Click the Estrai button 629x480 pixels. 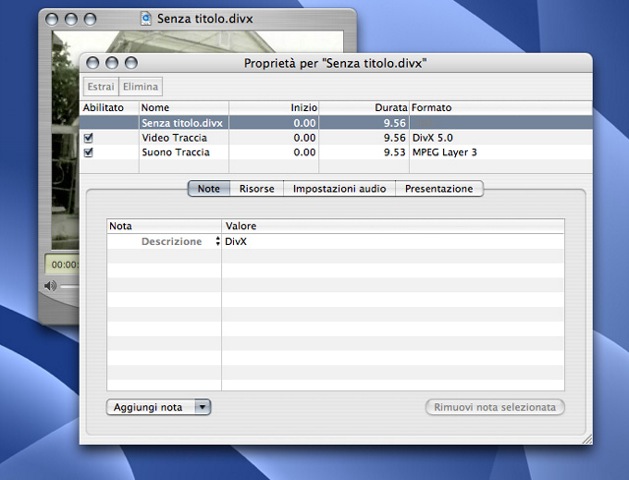[x=101, y=87]
